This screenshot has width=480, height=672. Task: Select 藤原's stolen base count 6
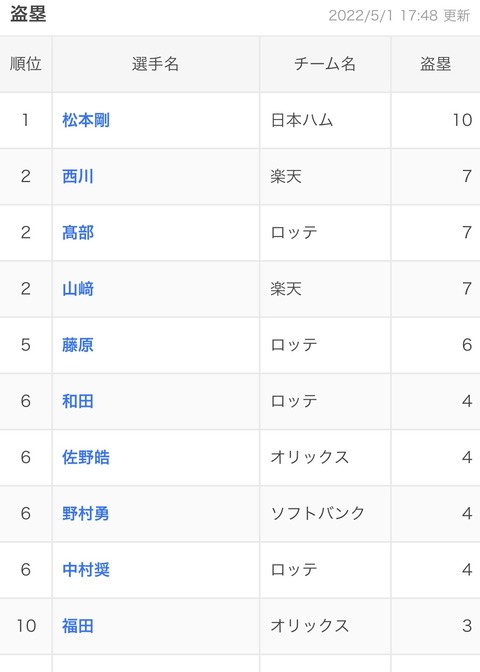pos(467,345)
